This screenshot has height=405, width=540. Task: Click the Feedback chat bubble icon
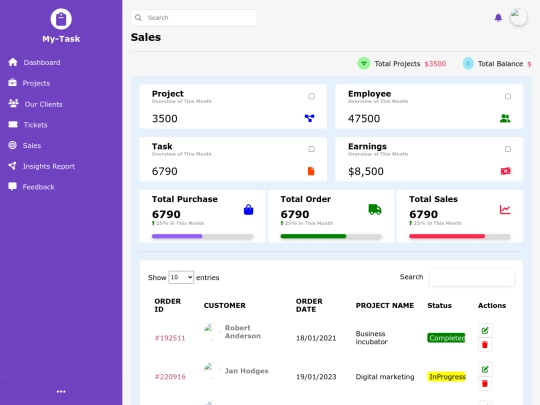tap(12, 186)
